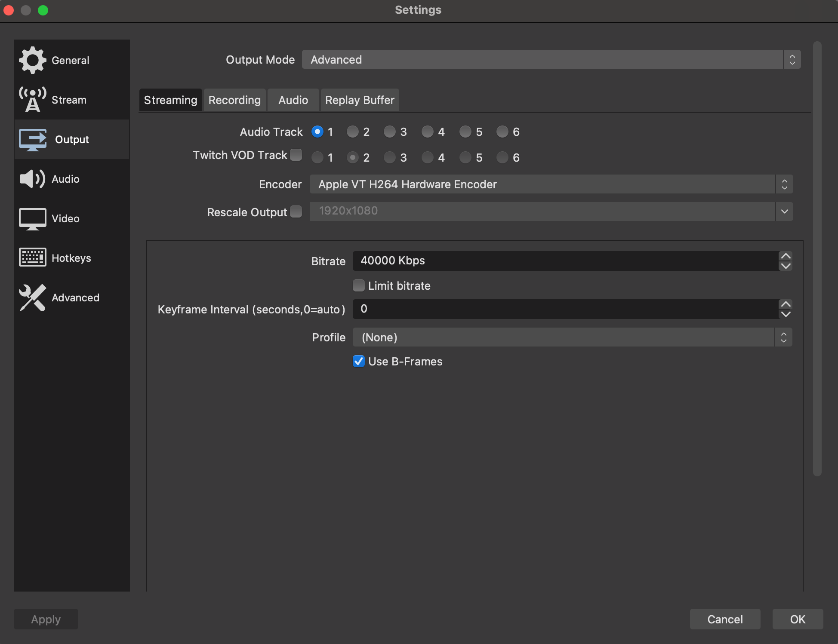Open Video settings via monitor icon
Viewport: 838px width, 644px height.
point(32,219)
